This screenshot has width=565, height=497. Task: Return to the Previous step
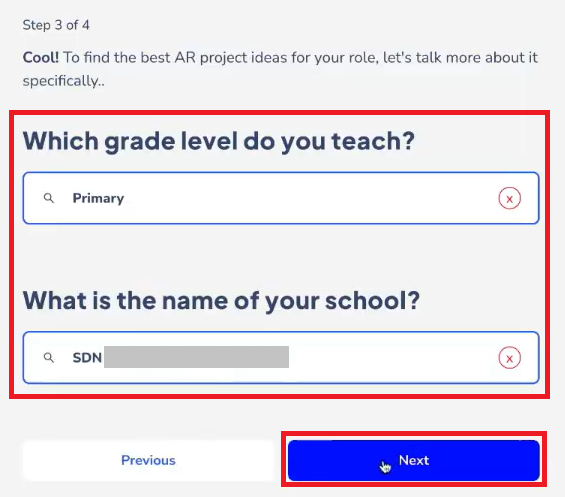(x=148, y=460)
